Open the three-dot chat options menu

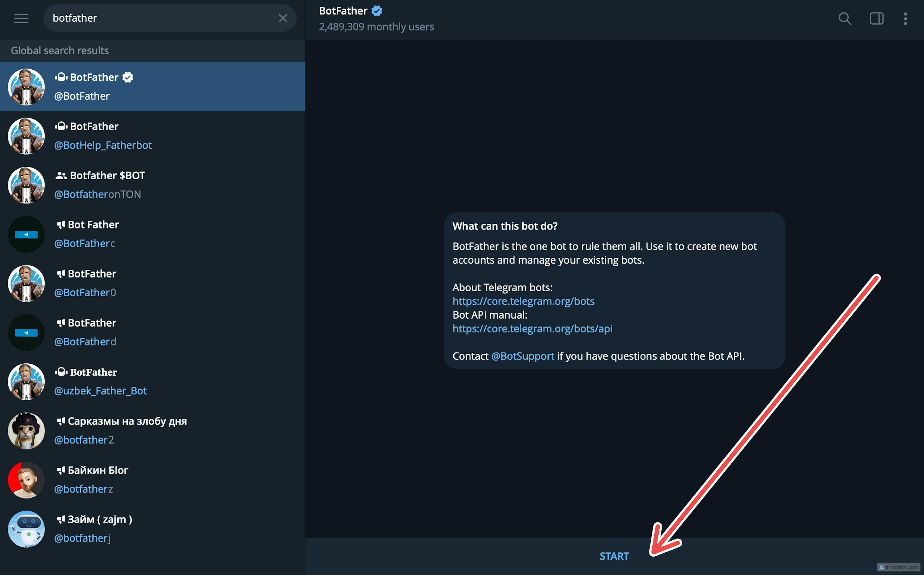[905, 18]
